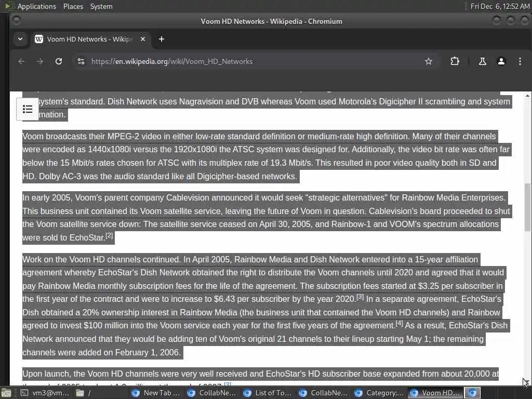
Task: Open the Chromium three-dot menu
Action: [x=520, y=61]
